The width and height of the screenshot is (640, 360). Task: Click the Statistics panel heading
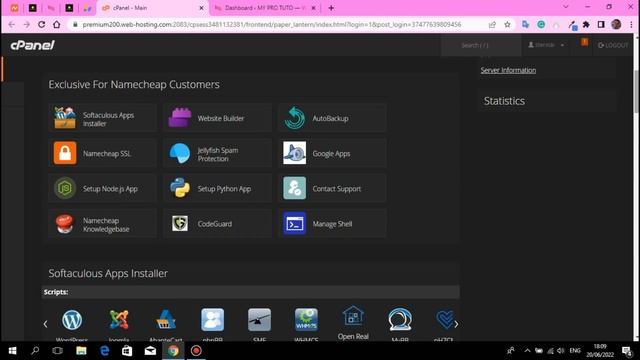point(504,101)
